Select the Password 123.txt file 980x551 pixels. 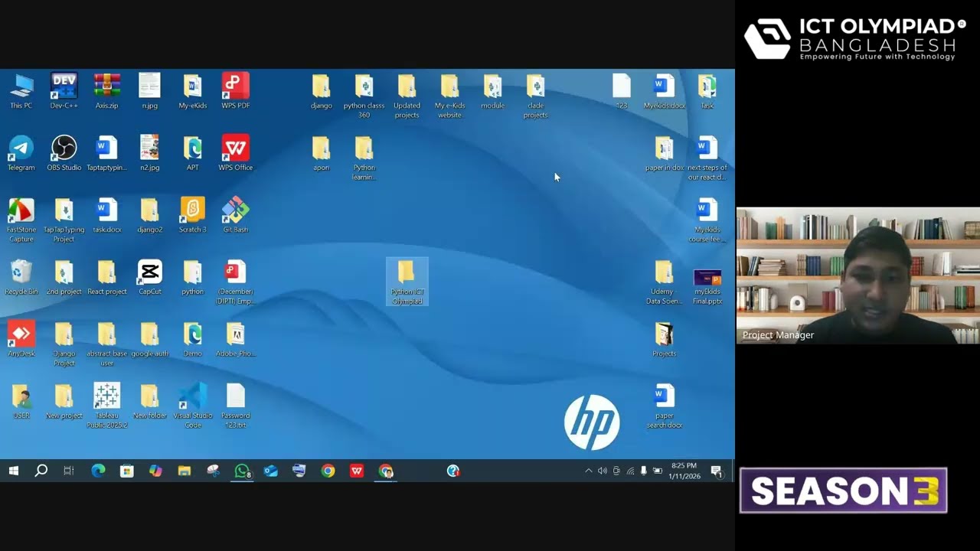point(236,406)
